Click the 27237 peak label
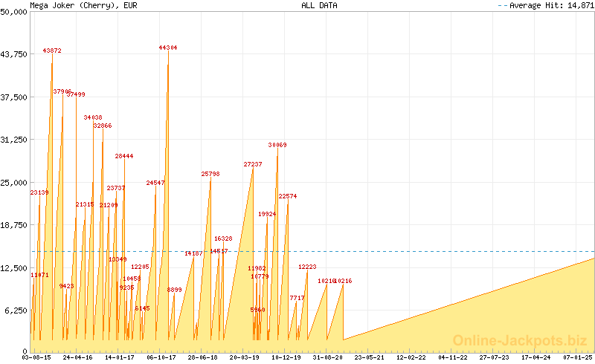 click(x=253, y=164)
